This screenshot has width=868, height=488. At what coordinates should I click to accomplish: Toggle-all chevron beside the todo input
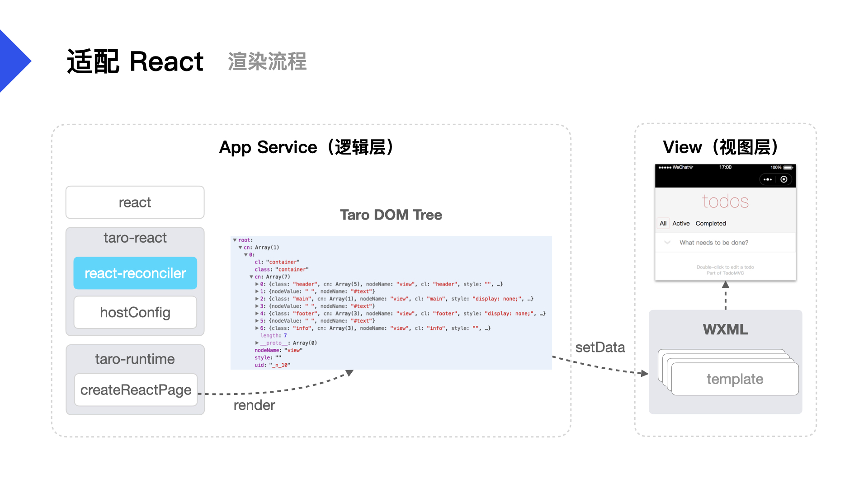(x=667, y=243)
